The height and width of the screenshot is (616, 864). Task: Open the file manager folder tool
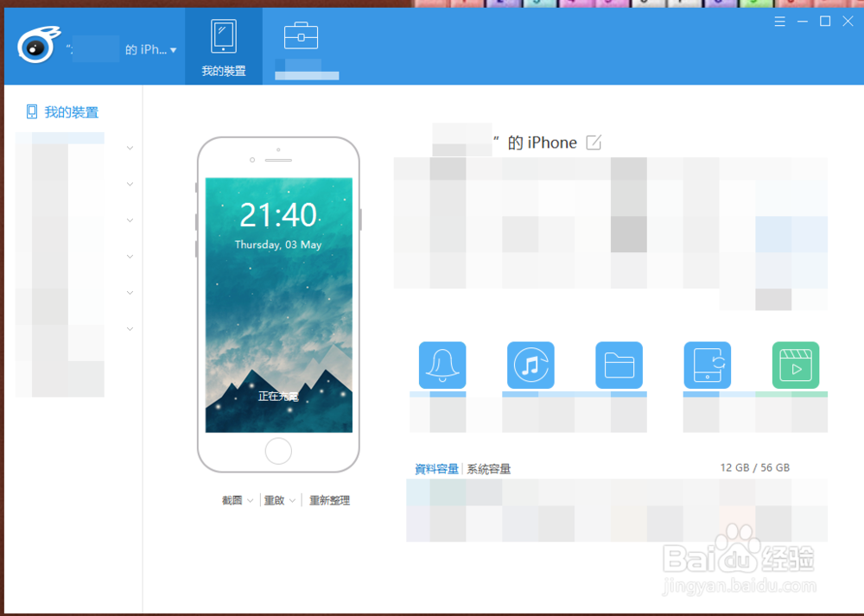coord(619,365)
